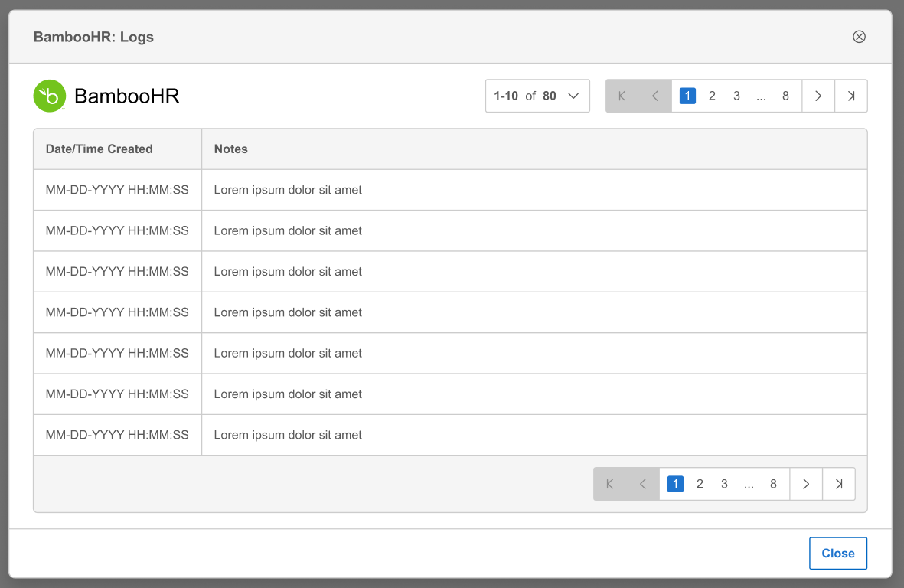The width and height of the screenshot is (904, 588).
Task: Click the ellipsis in top pagination
Action: (761, 96)
